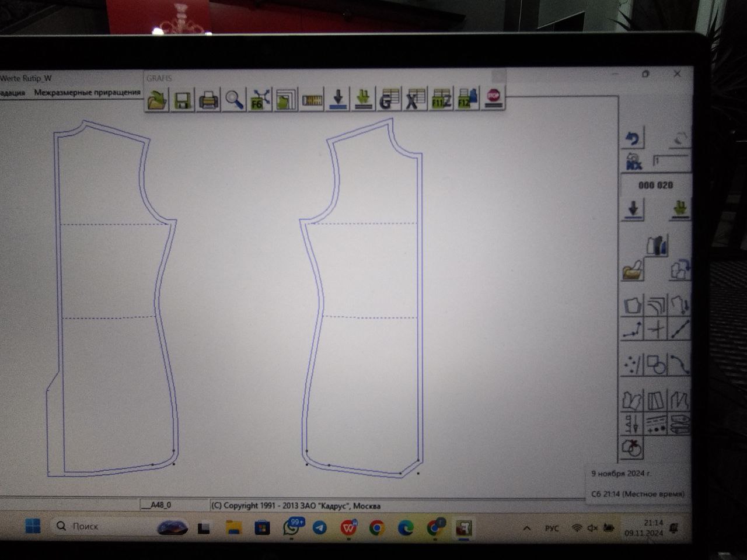Open Microsoft Edge from taskbar
This screenshot has width=747, height=560.
tap(406, 528)
